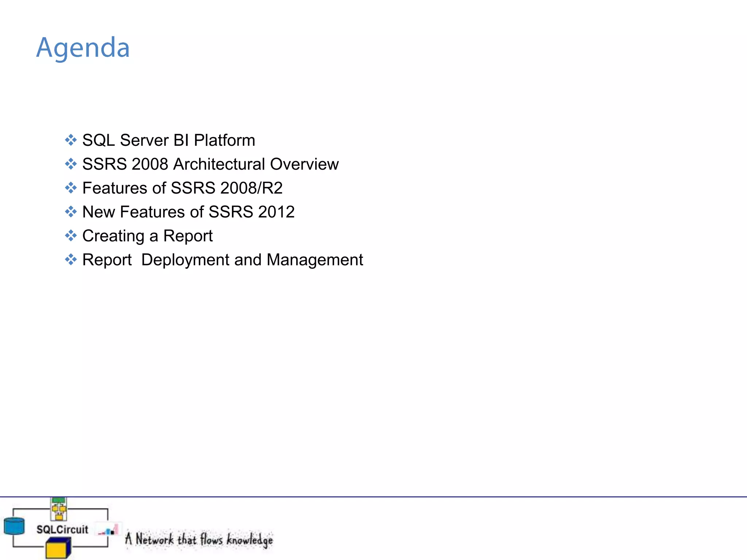Click the yellow cube icon in the logo
The height and width of the screenshot is (560, 747).
pyautogui.click(x=58, y=549)
